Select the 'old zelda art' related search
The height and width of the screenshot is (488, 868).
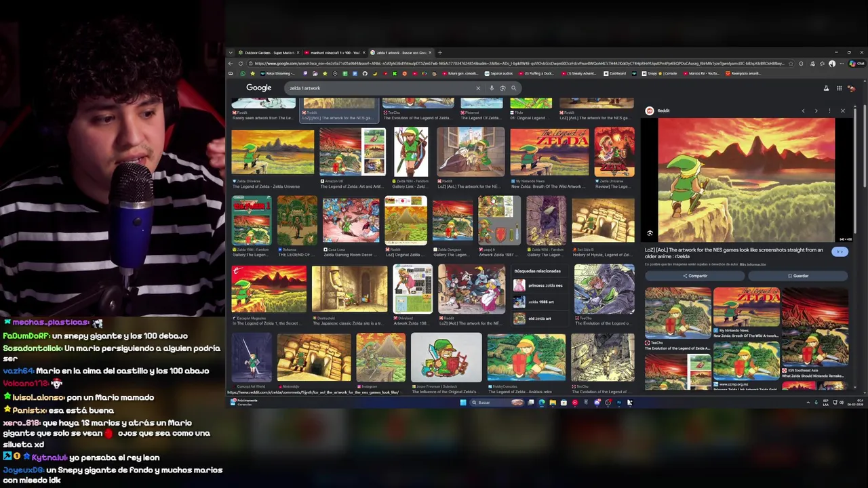click(x=540, y=319)
